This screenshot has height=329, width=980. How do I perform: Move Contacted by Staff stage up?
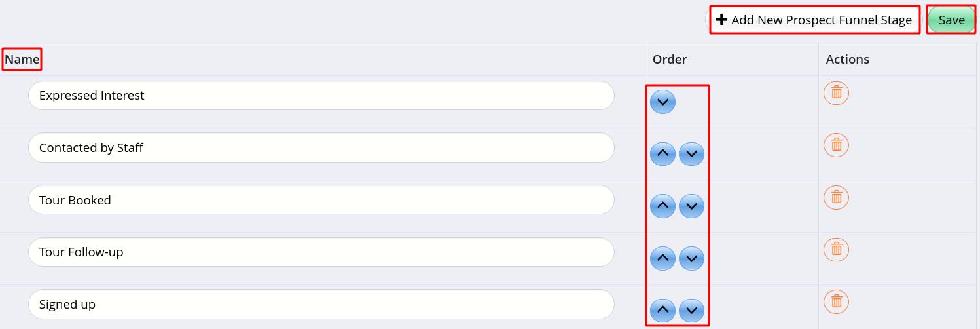click(x=662, y=154)
